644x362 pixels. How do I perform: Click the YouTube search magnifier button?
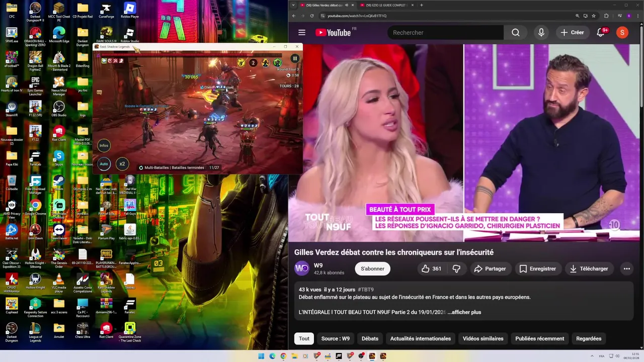pyautogui.click(x=516, y=33)
